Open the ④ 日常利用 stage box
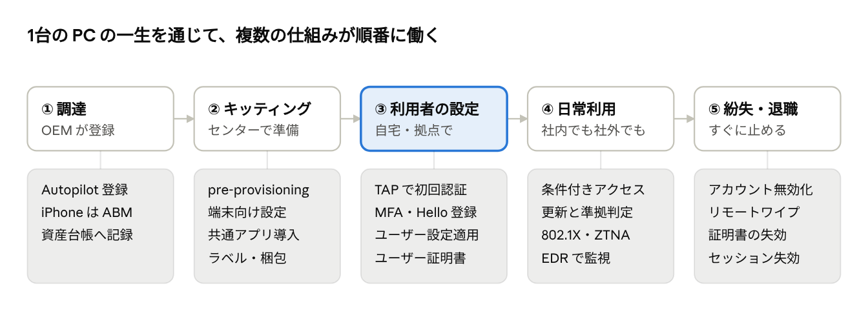868x319 pixels. tap(600, 119)
